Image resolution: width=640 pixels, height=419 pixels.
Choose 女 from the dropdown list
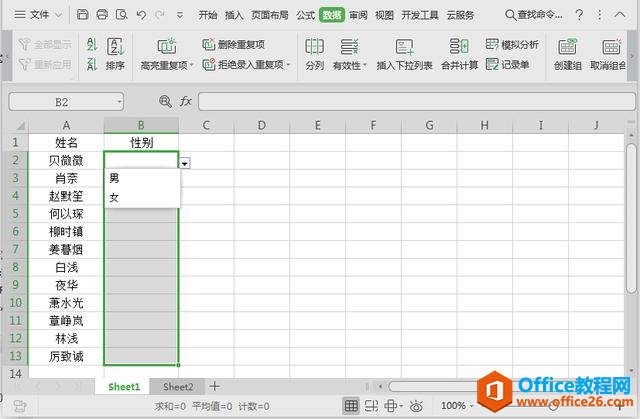pyautogui.click(x=142, y=197)
